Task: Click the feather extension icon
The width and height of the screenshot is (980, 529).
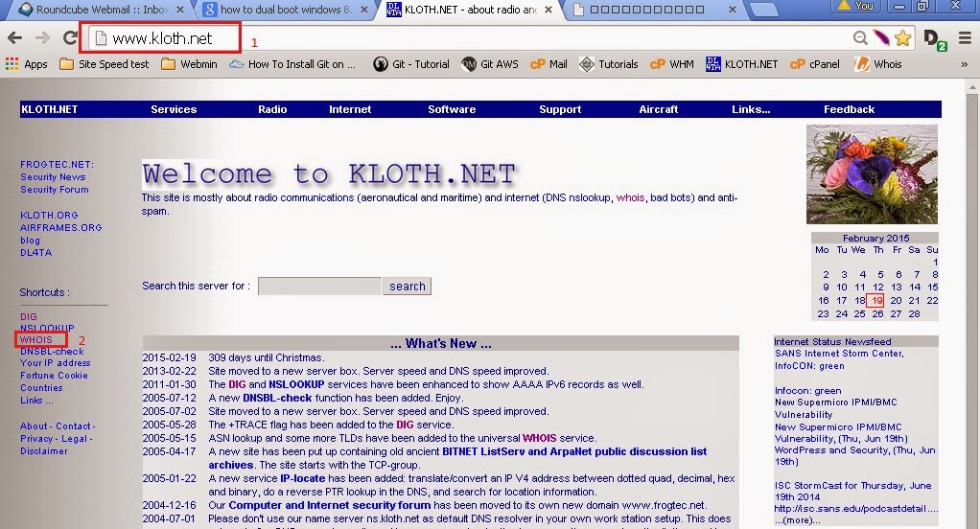Action: (881, 38)
